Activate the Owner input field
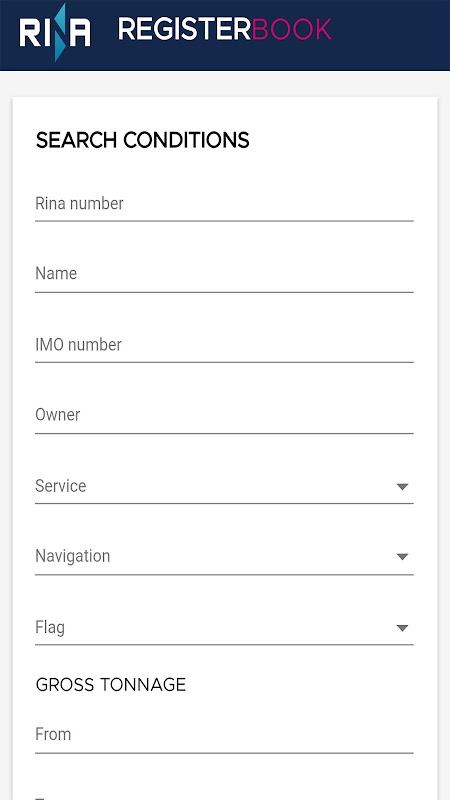Viewport: 450px width, 800px height. tap(224, 416)
